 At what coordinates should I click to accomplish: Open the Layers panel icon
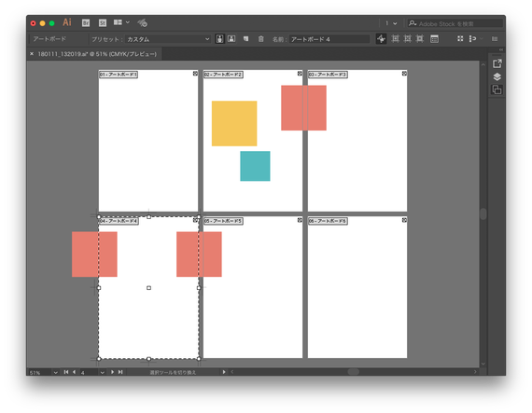click(497, 76)
